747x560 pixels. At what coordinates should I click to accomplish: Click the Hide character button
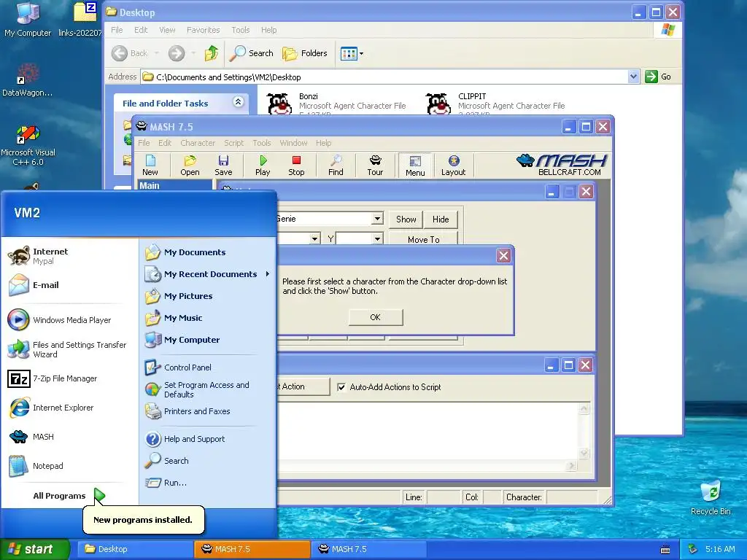click(x=441, y=219)
